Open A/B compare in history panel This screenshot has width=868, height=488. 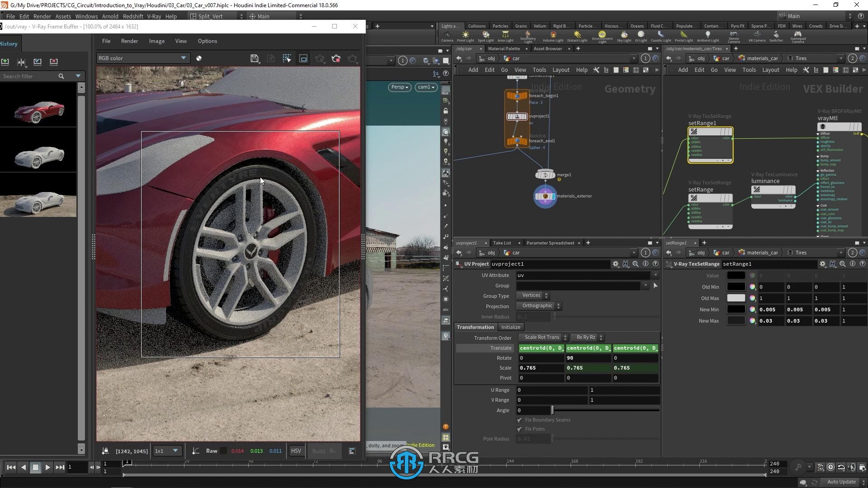[x=21, y=61]
